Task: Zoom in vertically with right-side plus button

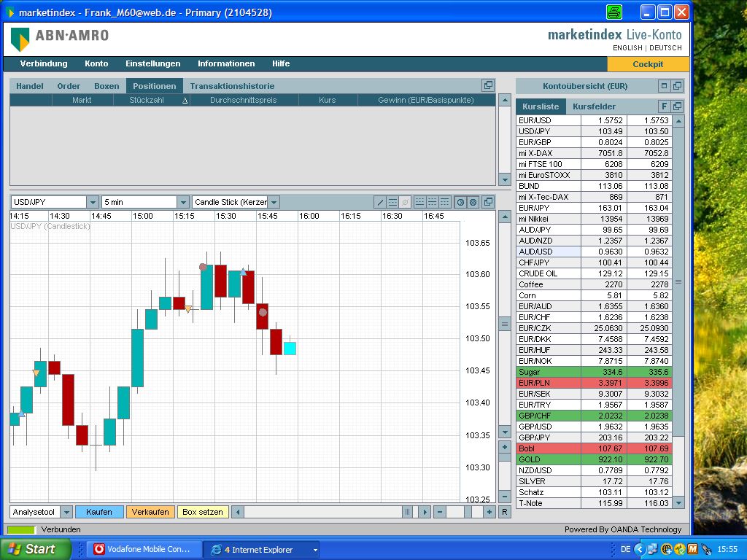Action: click(505, 447)
